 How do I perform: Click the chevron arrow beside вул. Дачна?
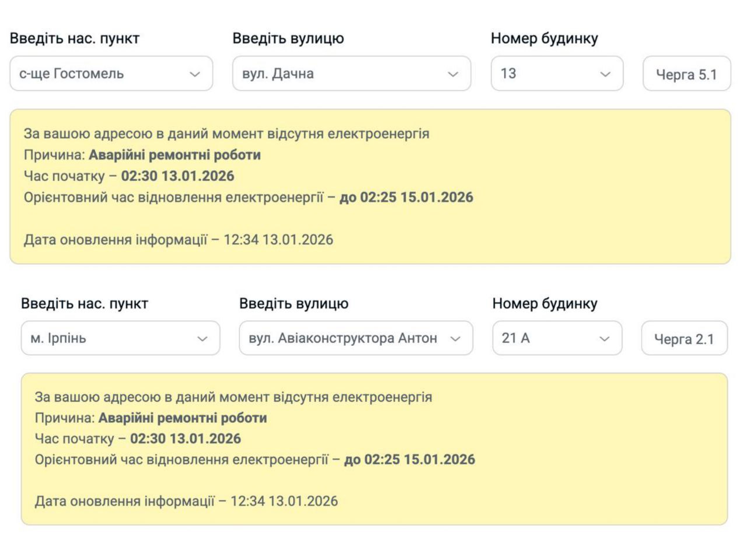(x=453, y=74)
